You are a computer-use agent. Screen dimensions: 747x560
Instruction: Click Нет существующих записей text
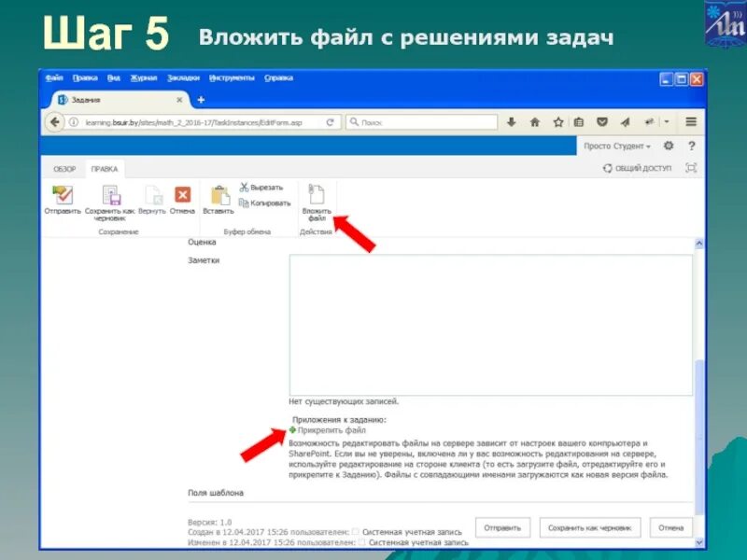[x=344, y=401]
